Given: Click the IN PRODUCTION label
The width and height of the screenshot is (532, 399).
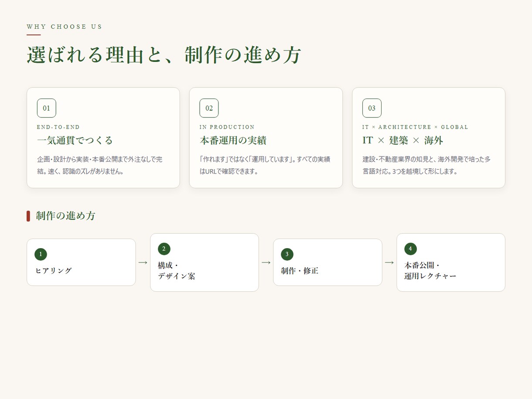Looking at the screenshot, I should pyautogui.click(x=227, y=127).
